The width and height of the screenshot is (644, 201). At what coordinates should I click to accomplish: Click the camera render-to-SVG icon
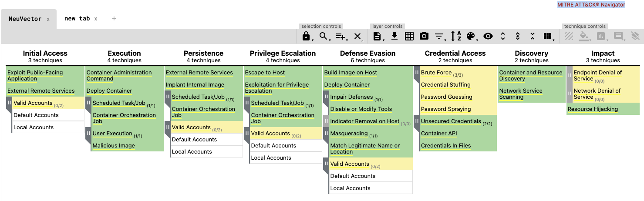tap(424, 37)
